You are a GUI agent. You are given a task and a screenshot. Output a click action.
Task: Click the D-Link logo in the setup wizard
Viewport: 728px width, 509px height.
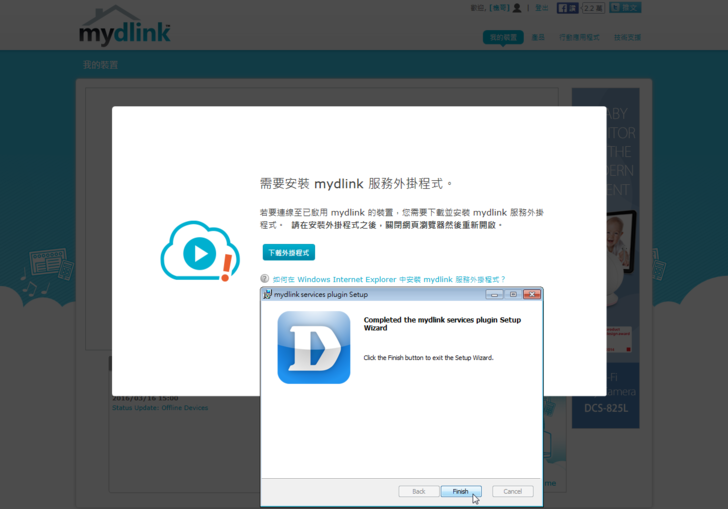click(x=314, y=347)
